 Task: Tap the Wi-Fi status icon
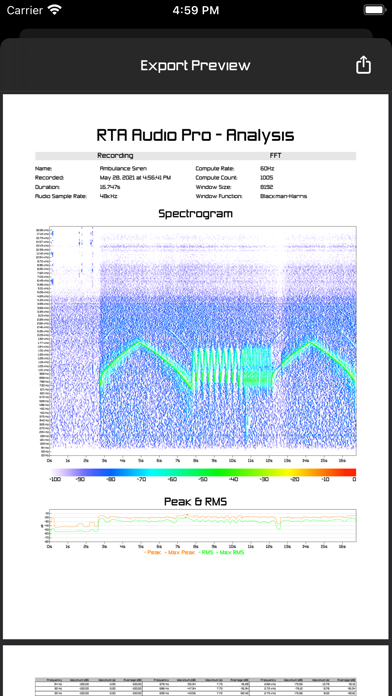coord(55,10)
